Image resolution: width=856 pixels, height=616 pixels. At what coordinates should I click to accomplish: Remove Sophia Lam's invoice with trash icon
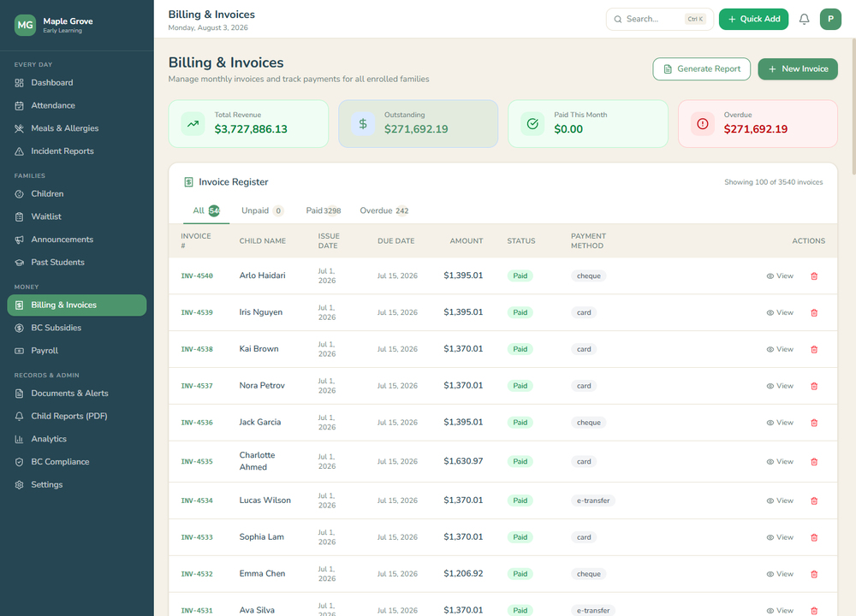(x=814, y=537)
